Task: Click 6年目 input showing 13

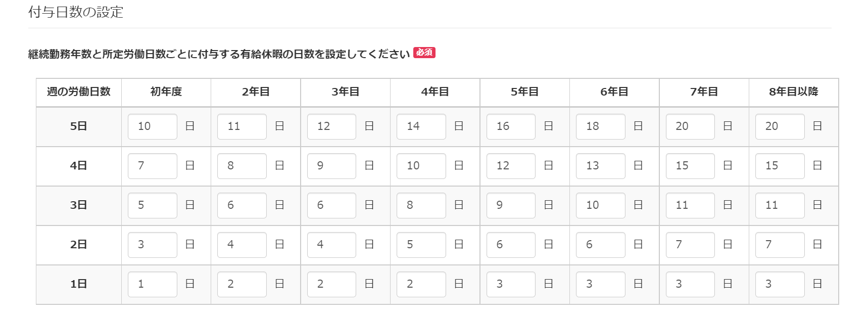Action: pyautogui.click(x=601, y=166)
